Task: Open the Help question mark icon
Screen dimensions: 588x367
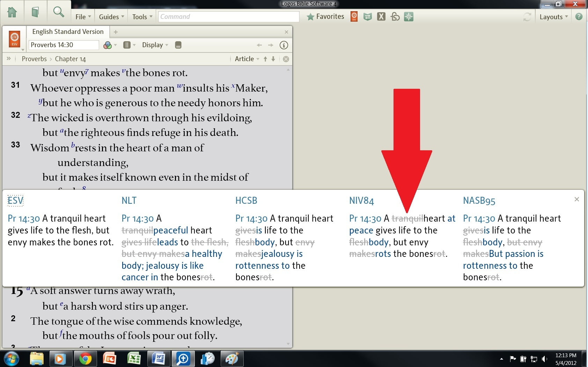Action: coord(579,16)
